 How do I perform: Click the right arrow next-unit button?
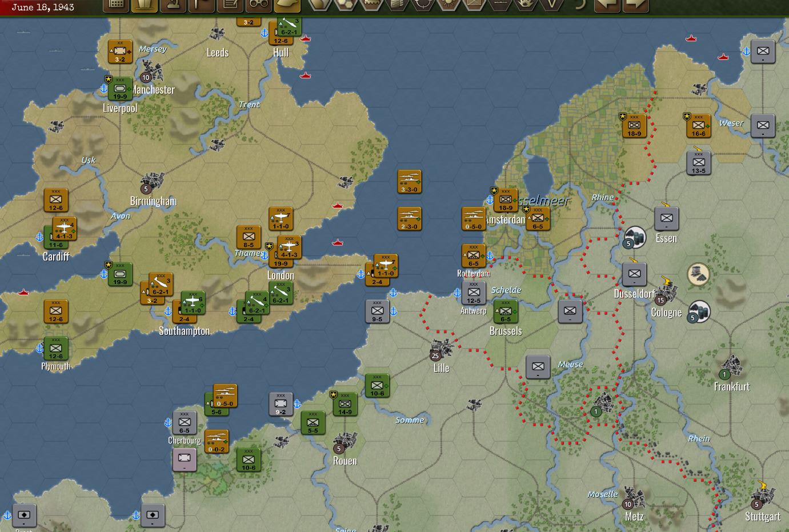(x=636, y=5)
